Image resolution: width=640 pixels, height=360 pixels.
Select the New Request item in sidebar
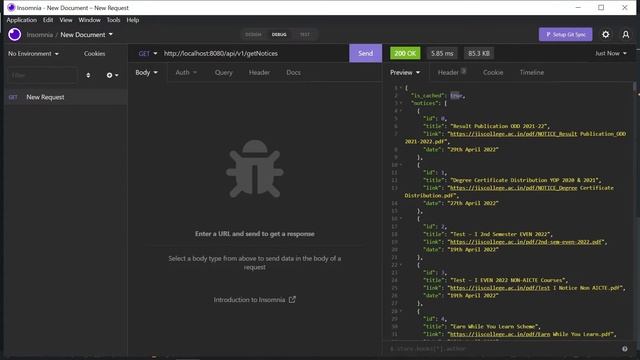[66, 97]
